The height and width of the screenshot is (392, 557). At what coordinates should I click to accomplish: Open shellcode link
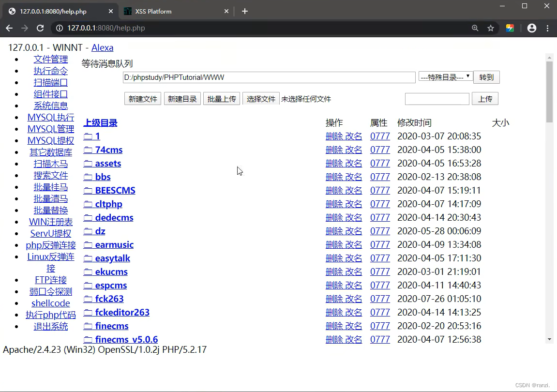tap(51, 303)
